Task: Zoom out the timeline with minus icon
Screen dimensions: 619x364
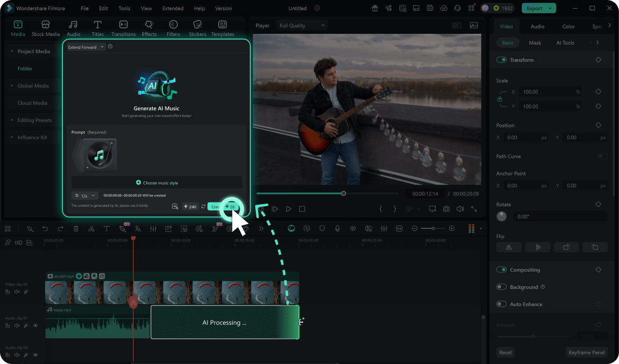Action: pyautogui.click(x=414, y=228)
